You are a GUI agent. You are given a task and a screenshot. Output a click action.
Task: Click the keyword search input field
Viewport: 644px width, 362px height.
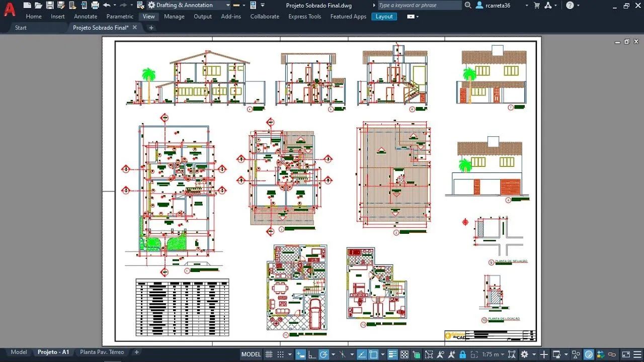(419, 5)
